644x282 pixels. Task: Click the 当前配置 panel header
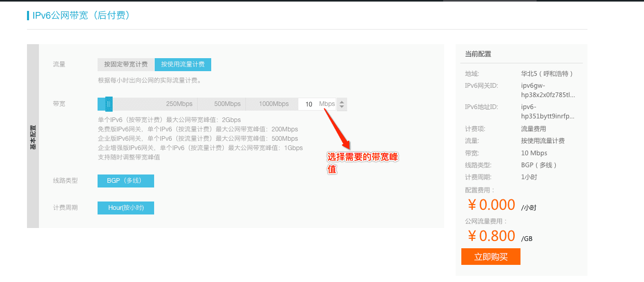pyautogui.click(x=478, y=53)
